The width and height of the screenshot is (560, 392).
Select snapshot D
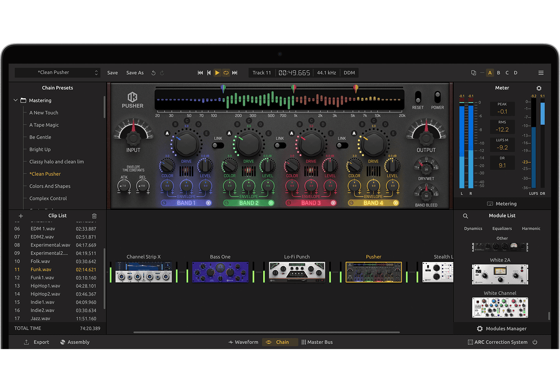[516, 73]
